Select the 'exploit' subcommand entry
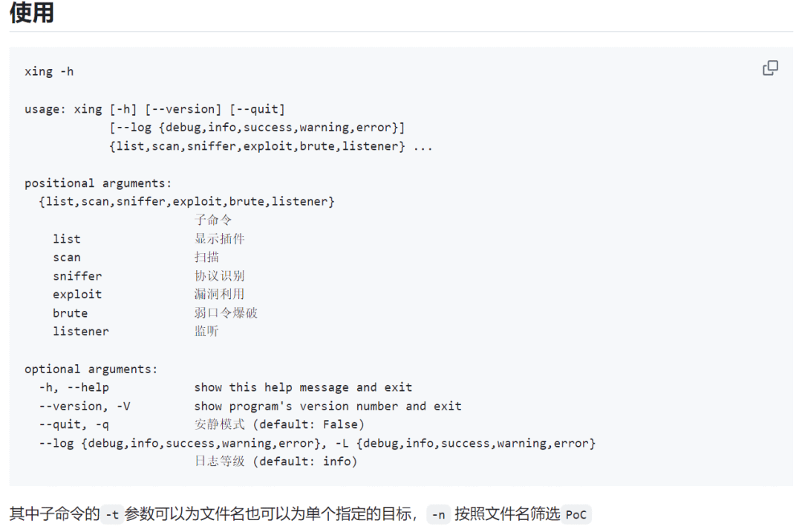The width and height of the screenshot is (802, 532). click(x=77, y=295)
